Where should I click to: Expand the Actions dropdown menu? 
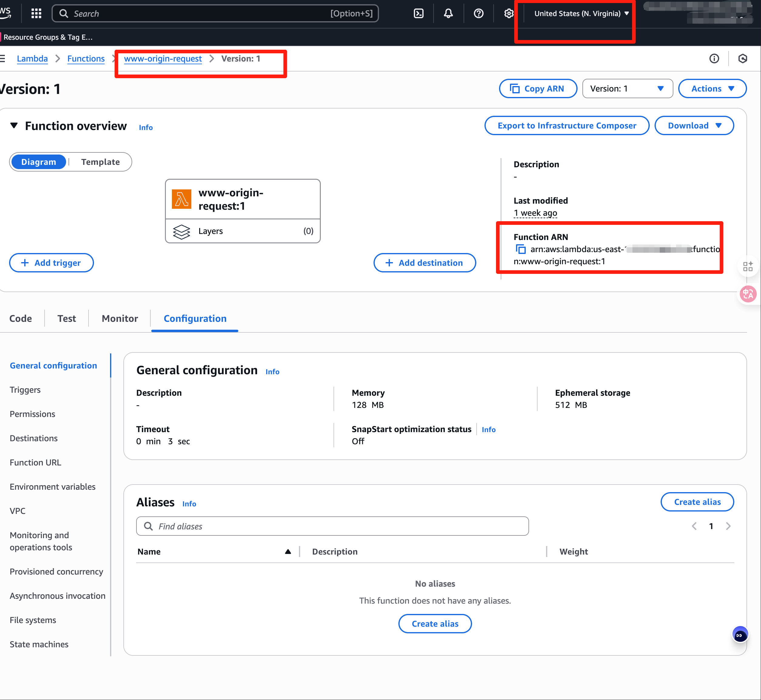pos(712,88)
